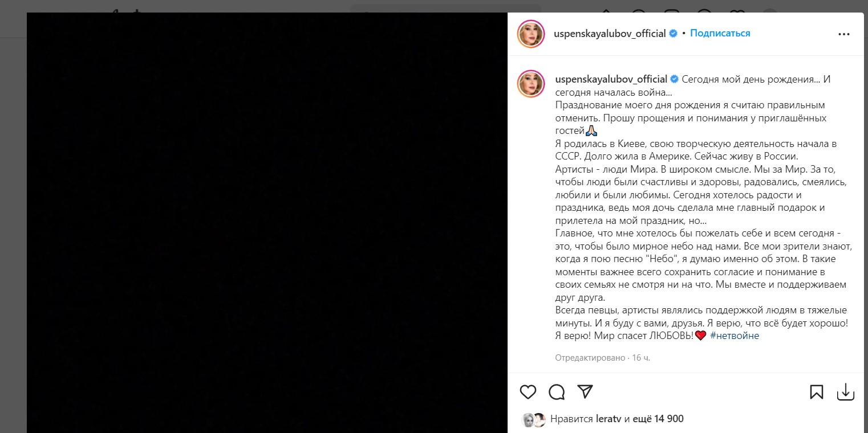Download the post using the download arrow icon
868x433 pixels.
coord(845,392)
